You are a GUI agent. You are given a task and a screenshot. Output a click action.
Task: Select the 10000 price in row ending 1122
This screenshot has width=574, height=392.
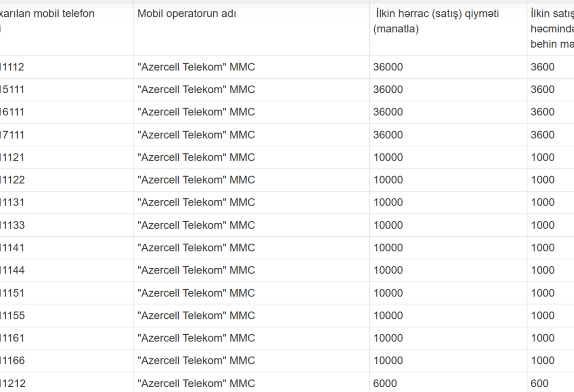coord(388,180)
